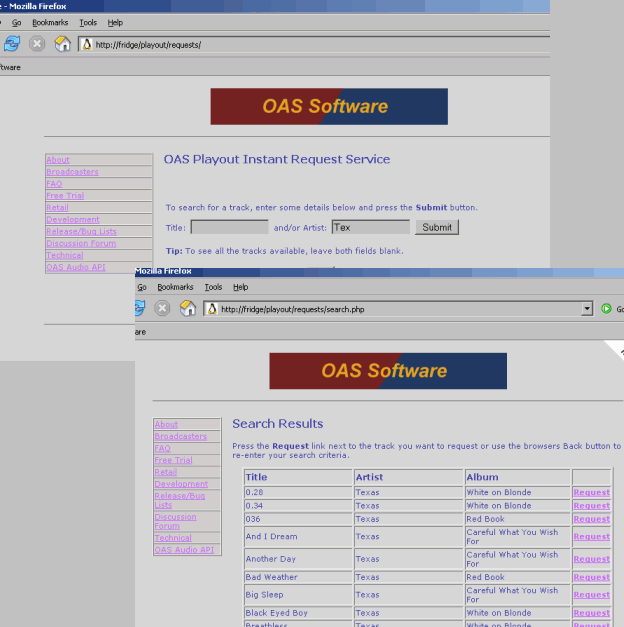The image size is (624, 627).
Task: Request the track Bad Weather
Action: [592, 577]
